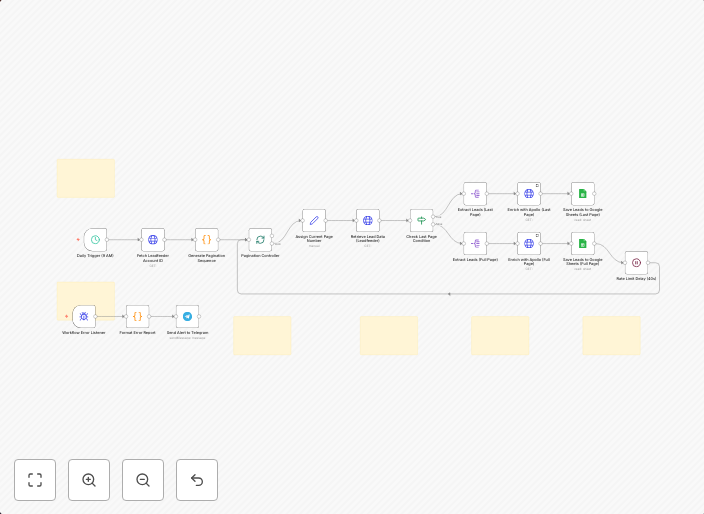Open the Enrich with Apollo (Full Page) node
Viewport: 704px width, 514px height.
[529, 244]
